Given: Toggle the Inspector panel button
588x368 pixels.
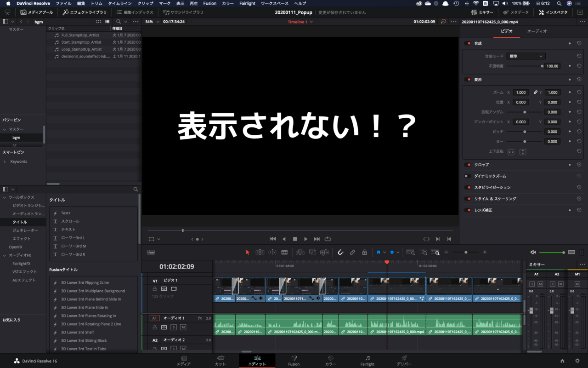Looking at the screenshot, I should (554, 12).
